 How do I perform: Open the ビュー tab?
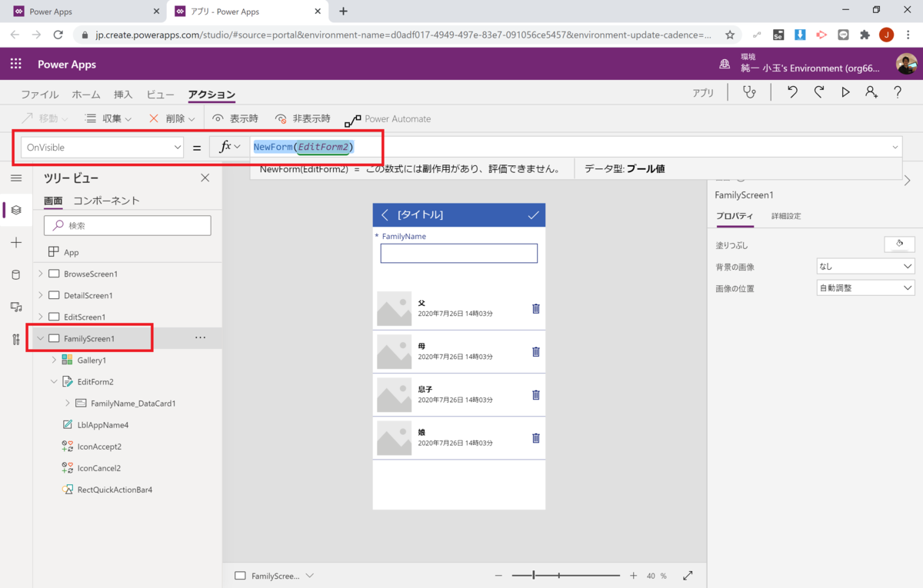tap(160, 95)
